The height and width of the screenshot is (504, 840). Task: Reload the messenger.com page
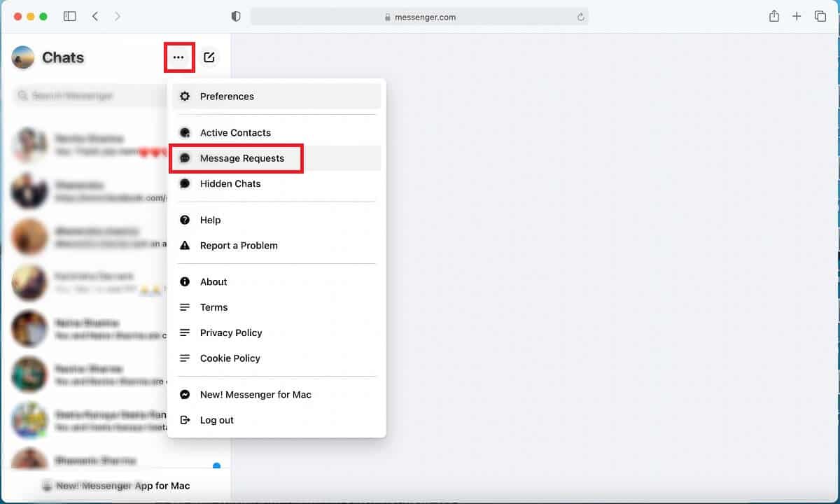point(580,16)
